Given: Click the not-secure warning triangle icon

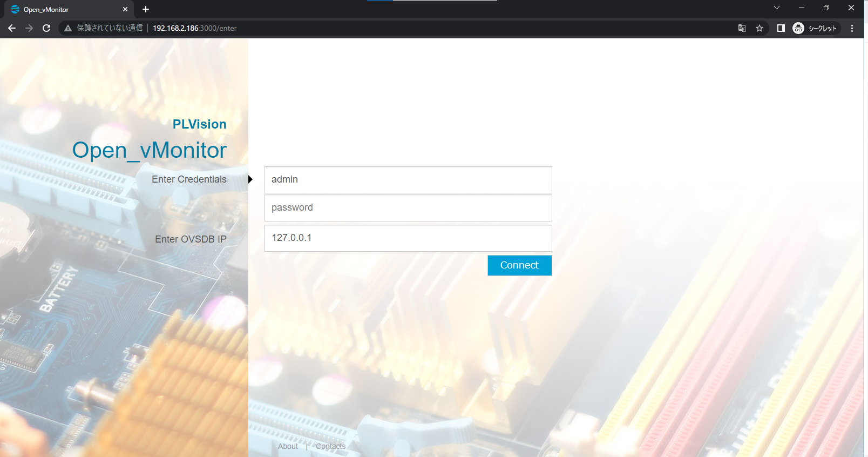Looking at the screenshot, I should point(68,28).
